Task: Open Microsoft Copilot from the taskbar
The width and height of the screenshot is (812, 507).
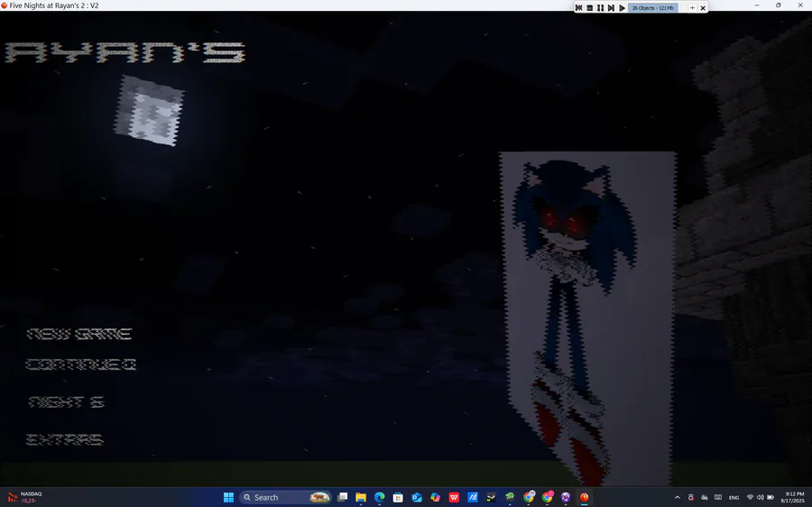Action: (x=435, y=497)
